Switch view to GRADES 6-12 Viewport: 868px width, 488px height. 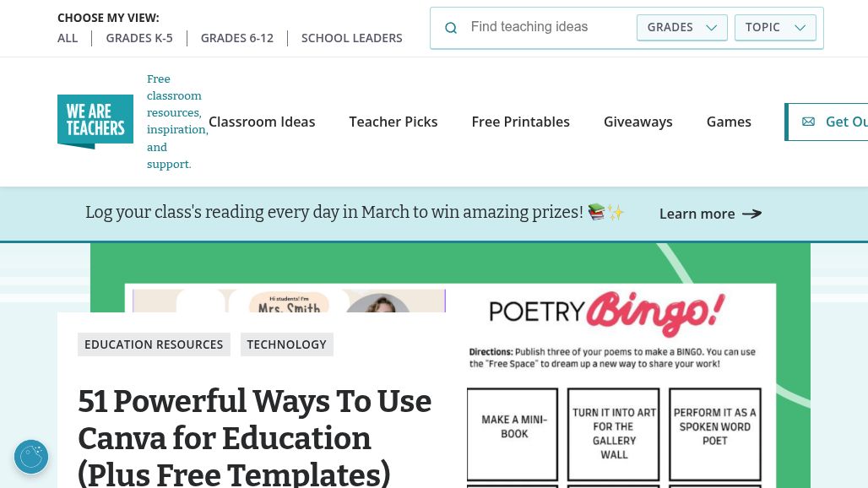(237, 38)
